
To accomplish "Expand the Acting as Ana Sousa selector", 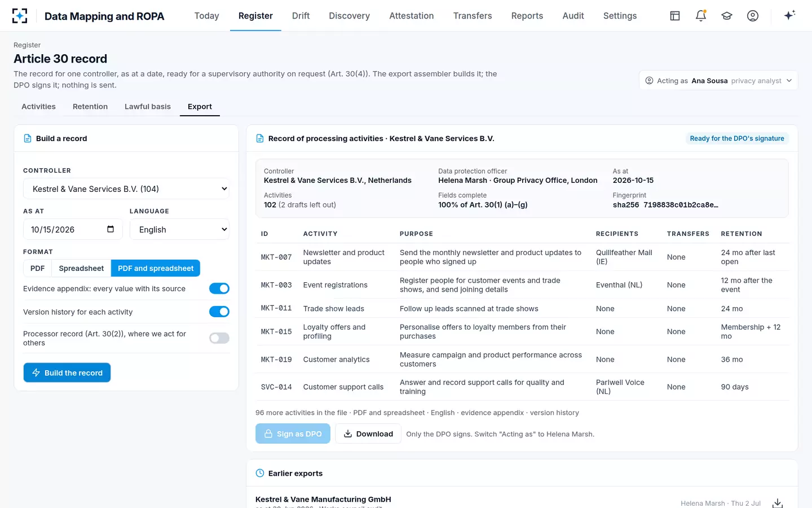I will point(718,81).
